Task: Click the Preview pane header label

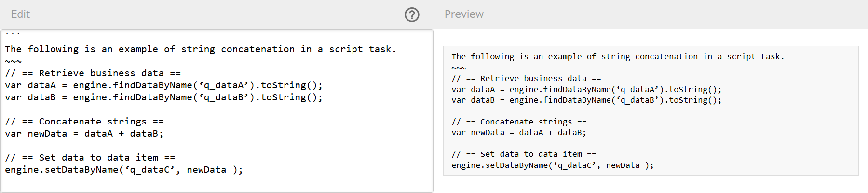Action: point(463,14)
